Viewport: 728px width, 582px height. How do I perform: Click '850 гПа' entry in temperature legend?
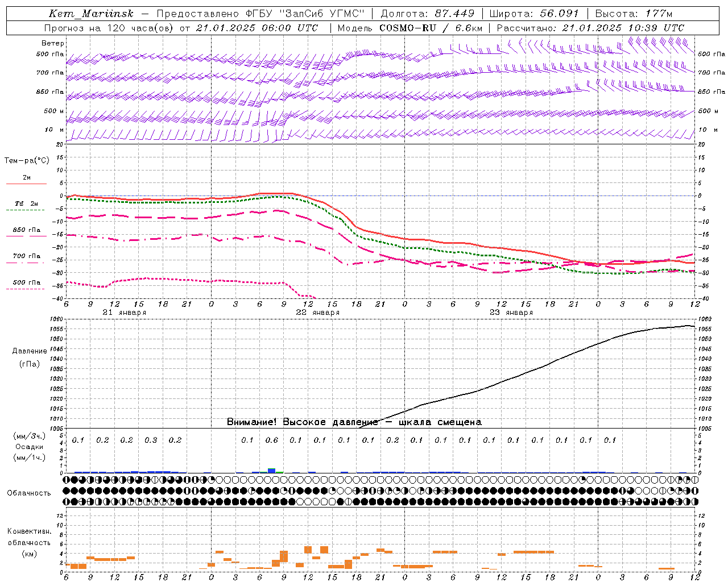pos(27,230)
